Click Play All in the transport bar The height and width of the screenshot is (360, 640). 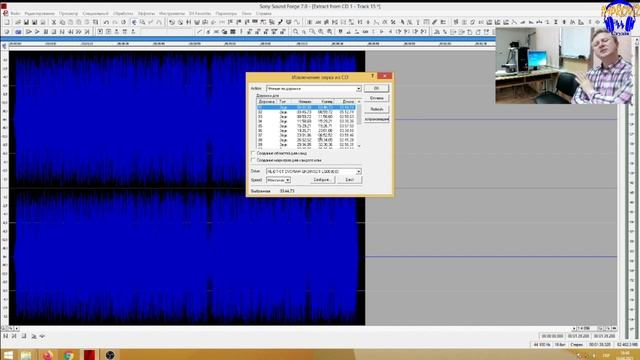[x=29, y=31]
